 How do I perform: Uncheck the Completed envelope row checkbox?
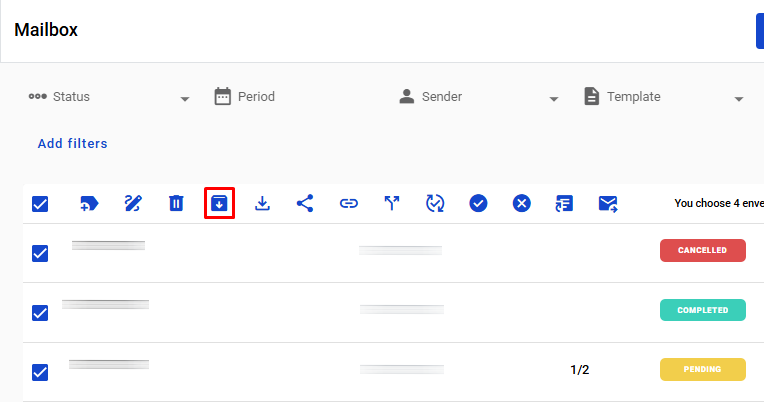pos(40,312)
